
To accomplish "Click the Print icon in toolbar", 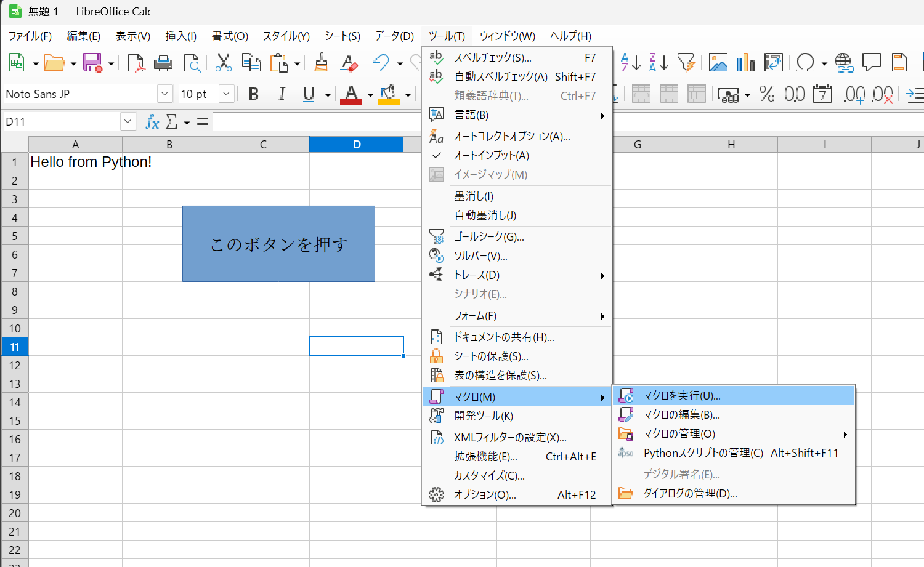I will [x=163, y=63].
